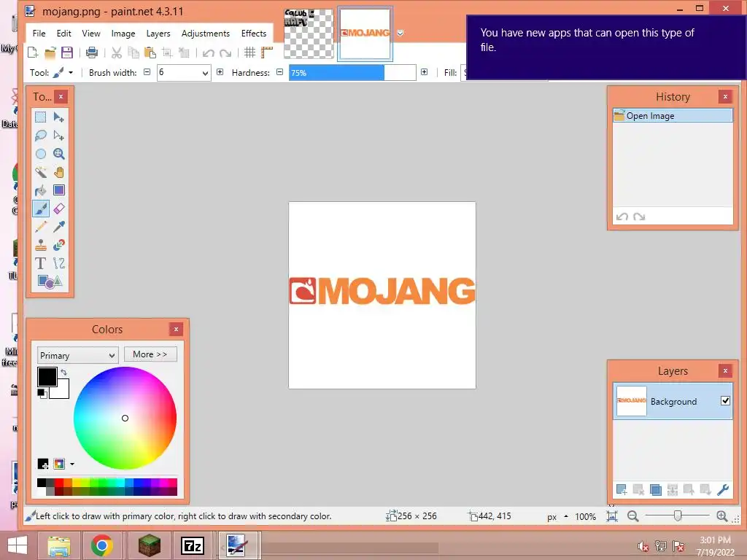Screen dimensions: 747x560
Task: Open the View menu
Action: tap(91, 34)
